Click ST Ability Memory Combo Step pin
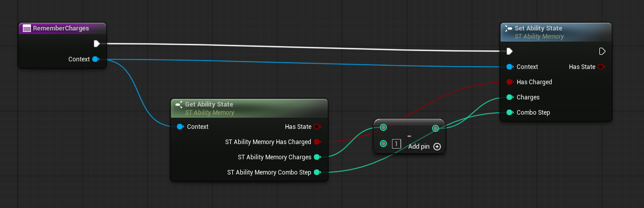Viewport: 644px width, 208px height. (x=317, y=172)
